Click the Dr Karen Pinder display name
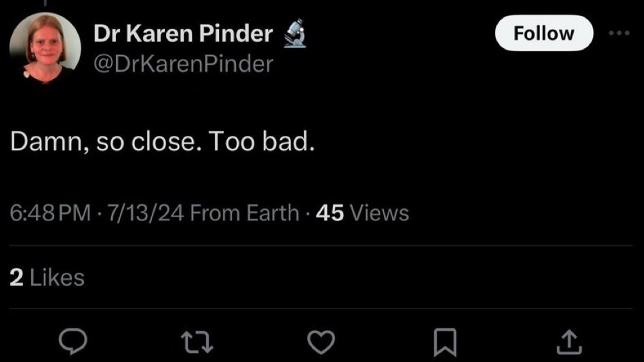Image resolution: width=644 pixels, height=362 pixels. [183, 34]
